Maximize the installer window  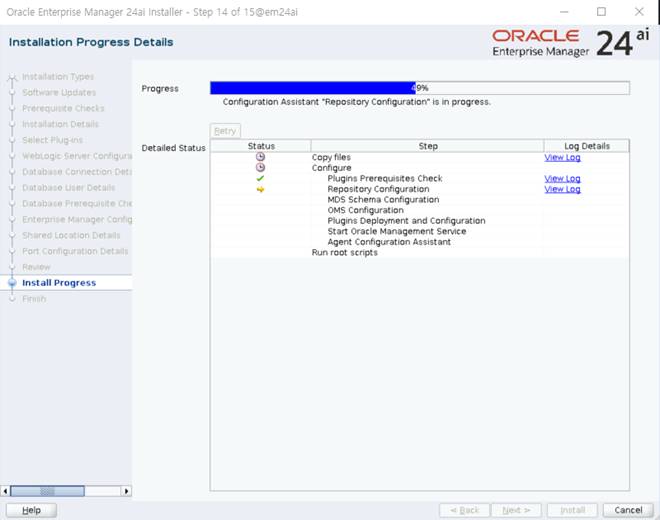coord(601,12)
